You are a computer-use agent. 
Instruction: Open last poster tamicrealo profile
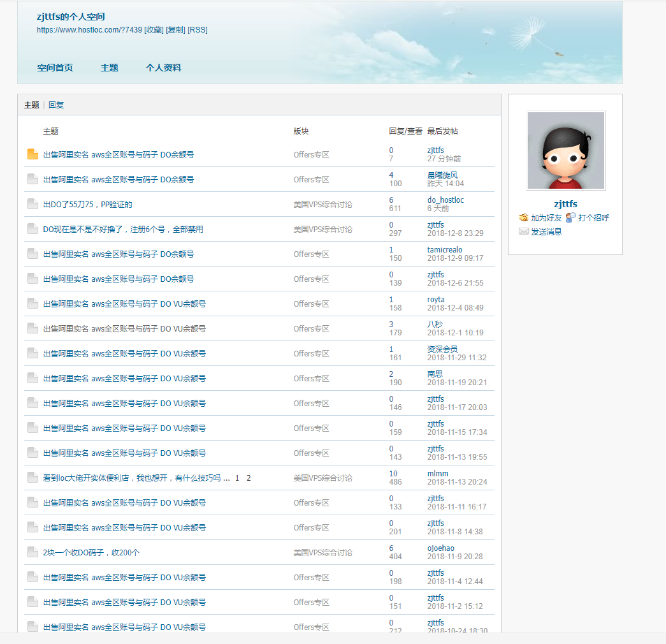445,249
